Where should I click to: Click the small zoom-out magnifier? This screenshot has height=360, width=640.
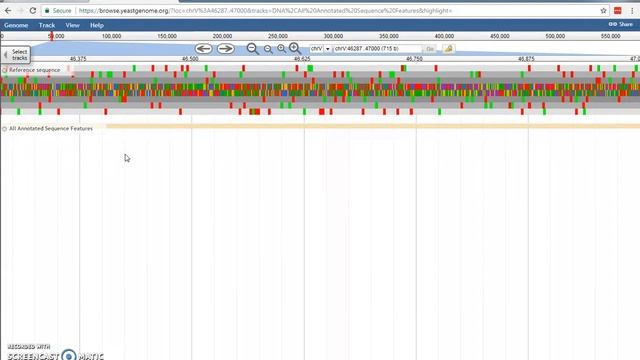(x=268, y=49)
